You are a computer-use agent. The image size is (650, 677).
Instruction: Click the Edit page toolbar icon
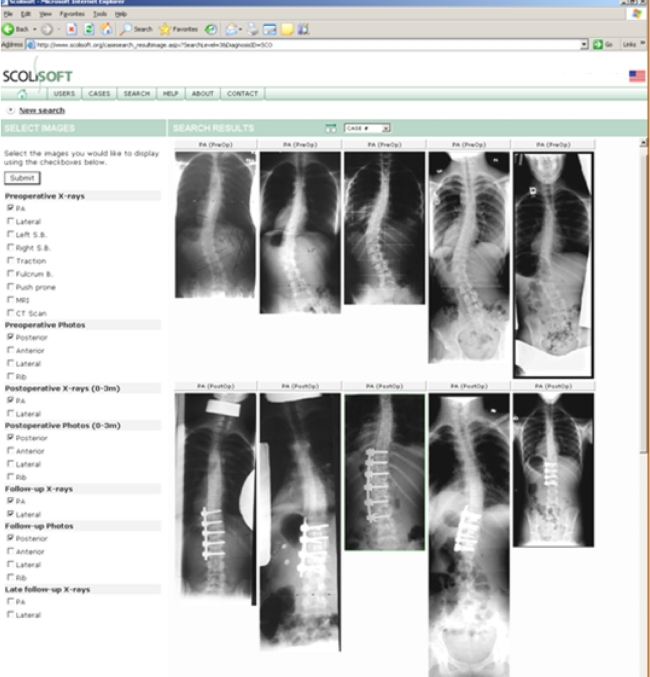(270, 29)
